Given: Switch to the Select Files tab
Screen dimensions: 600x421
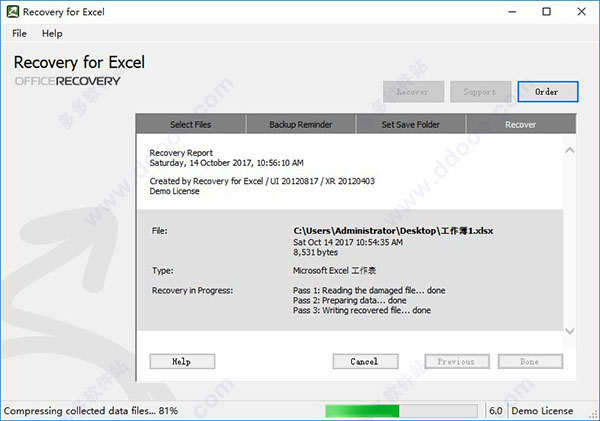Looking at the screenshot, I should pyautogui.click(x=191, y=124).
